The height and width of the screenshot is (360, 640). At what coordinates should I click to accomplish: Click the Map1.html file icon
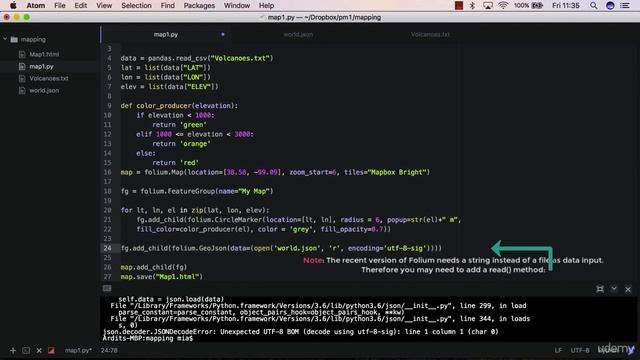tap(22, 54)
